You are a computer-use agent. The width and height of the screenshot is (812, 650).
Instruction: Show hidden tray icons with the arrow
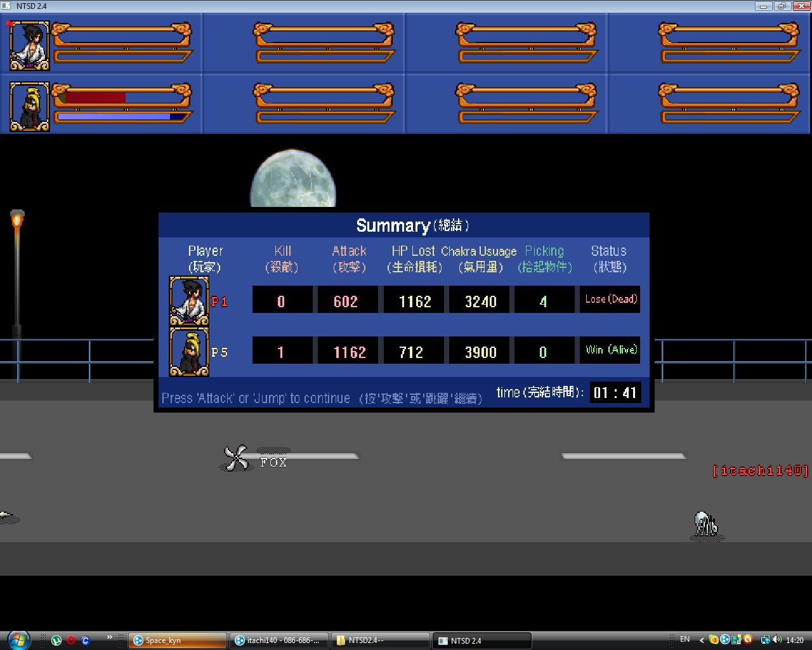click(x=702, y=640)
